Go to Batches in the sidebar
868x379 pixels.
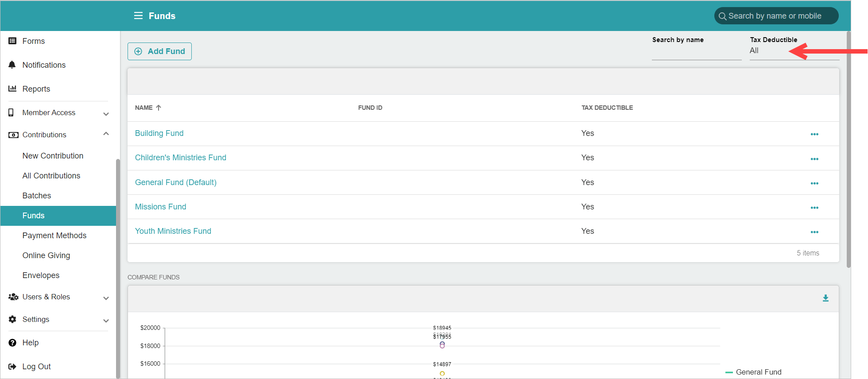click(x=37, y=196)
